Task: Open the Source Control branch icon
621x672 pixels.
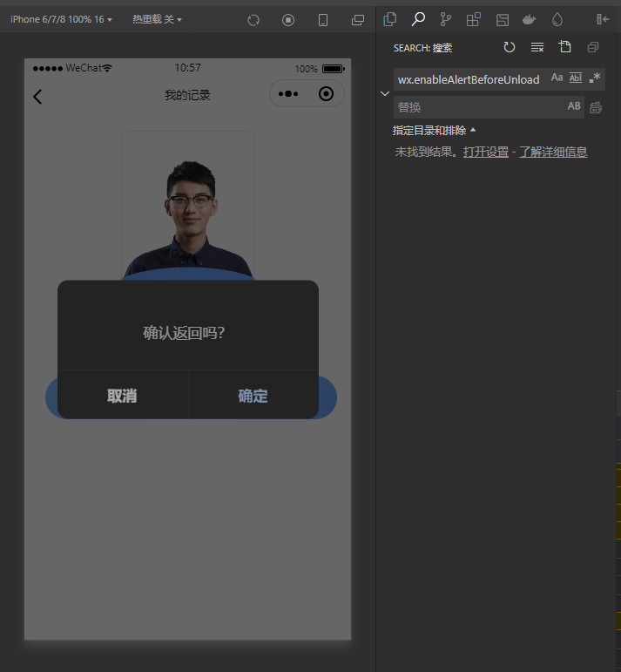Action: click(445, 19)
